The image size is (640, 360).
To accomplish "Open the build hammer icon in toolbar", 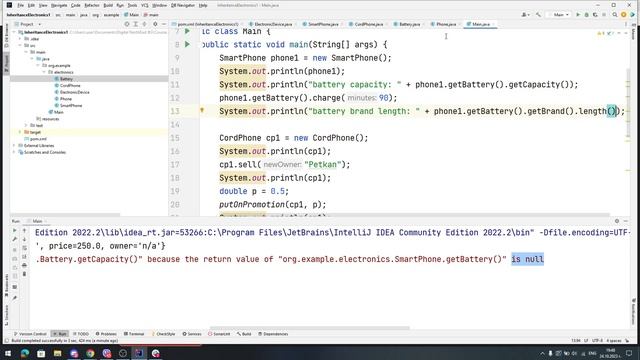I will pos(538,15).
